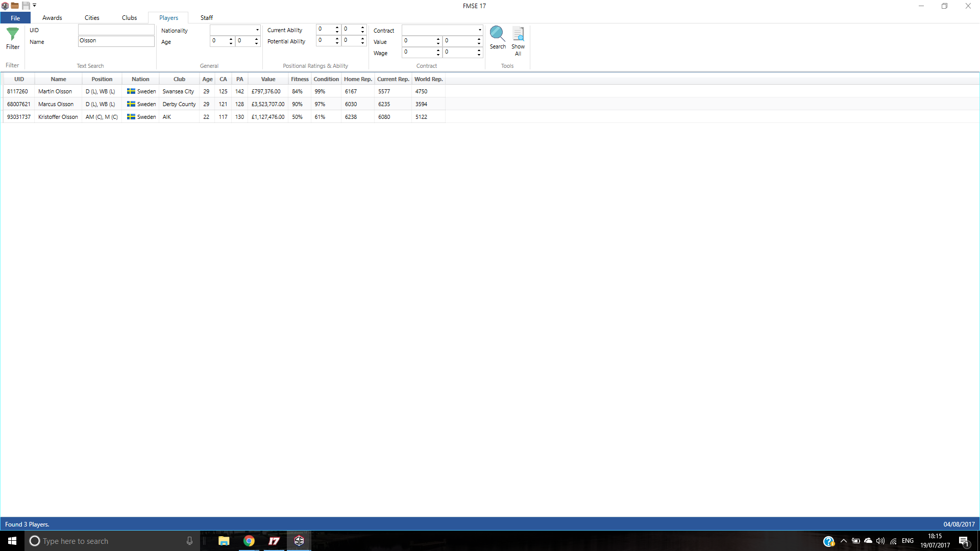Image resolution: width=980 pixels, height=551 pixels.
Task: Switch to the Awards tab
Action: coord(52,18)
